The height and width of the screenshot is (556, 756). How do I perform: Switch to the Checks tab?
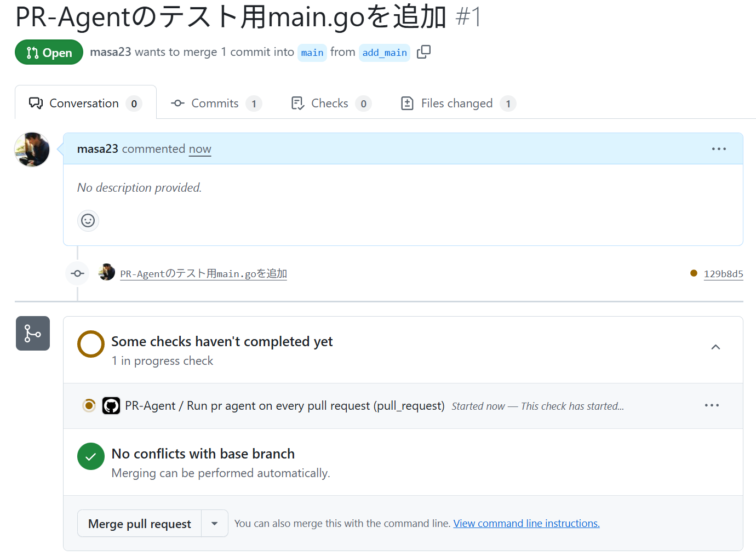click(330, 104)
